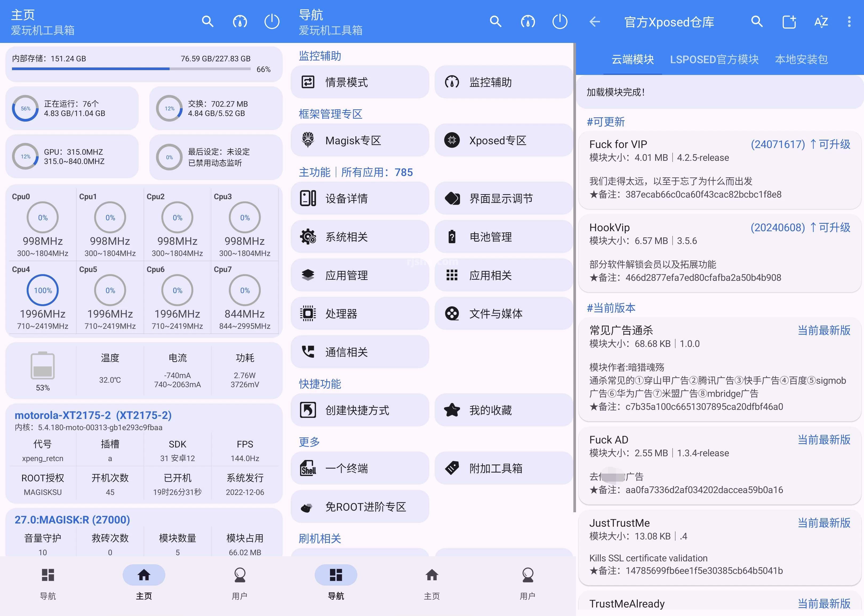
Task: Tap Cpu4 100% usage ring
Action: [x=42, y=290]
